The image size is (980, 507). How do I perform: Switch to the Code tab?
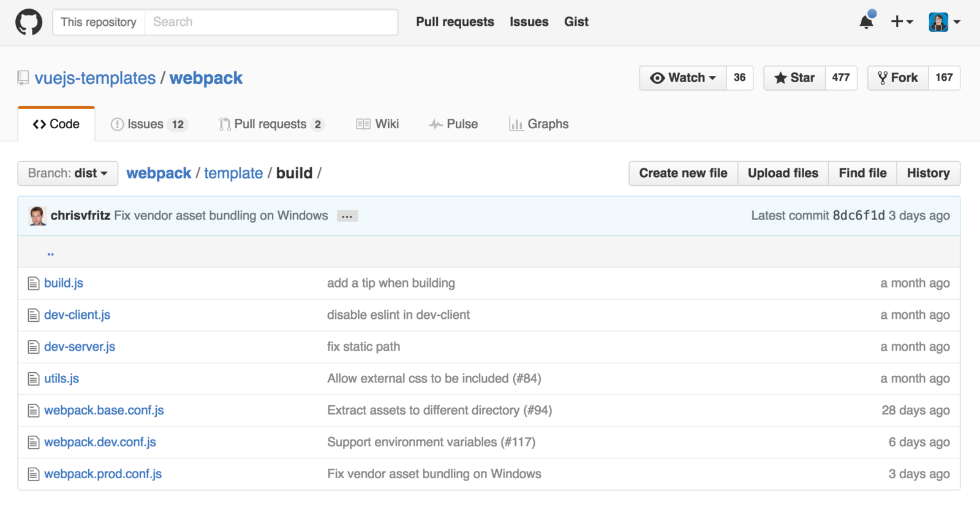click(x=56, y=124)
